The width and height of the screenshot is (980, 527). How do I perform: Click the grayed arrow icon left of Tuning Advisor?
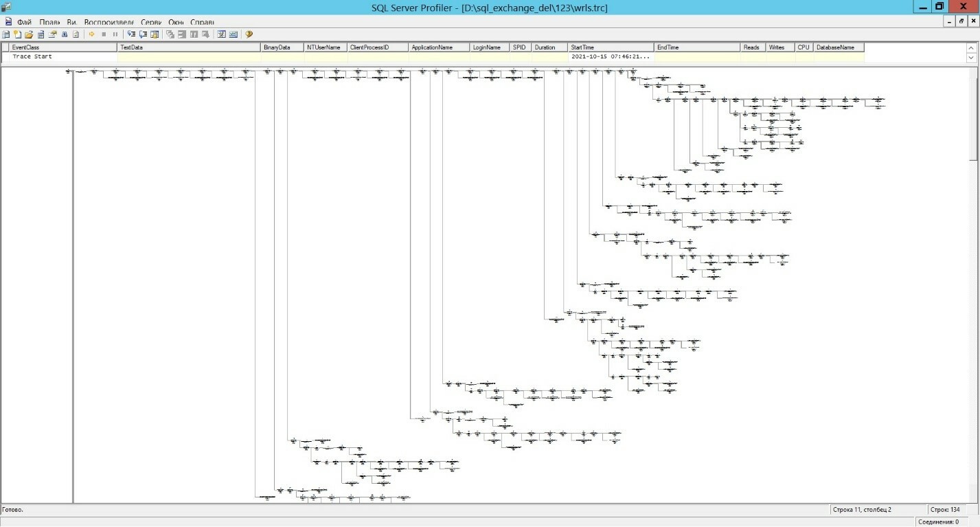point(205,34)
